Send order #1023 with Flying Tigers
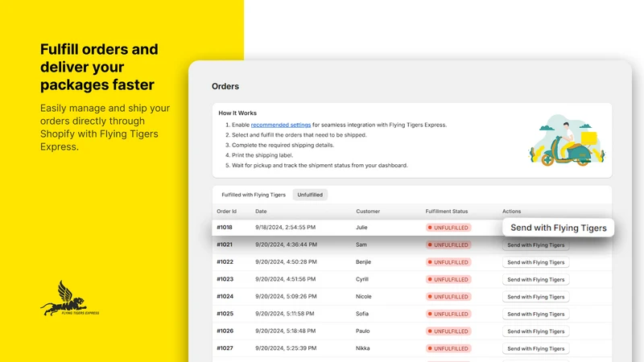Image resolution: width=644 pixels, height=362 pixels. click(535, 279)
